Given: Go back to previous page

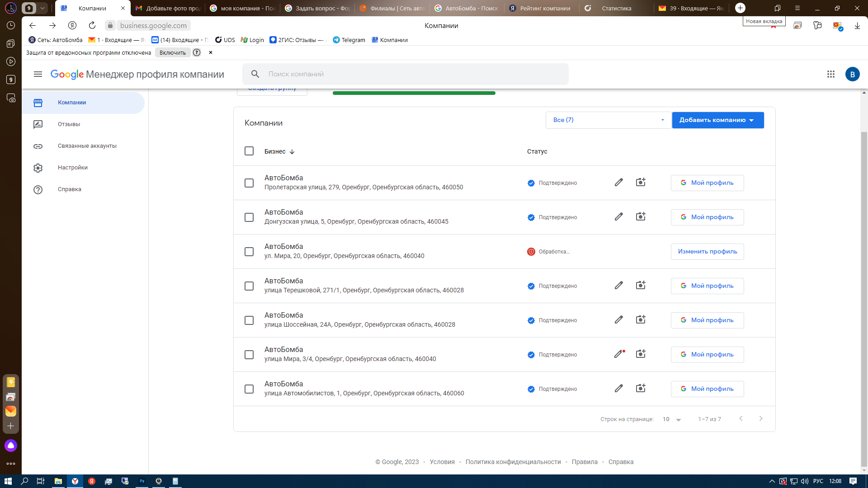Looking at the screenshot, I should click(33, 25).
